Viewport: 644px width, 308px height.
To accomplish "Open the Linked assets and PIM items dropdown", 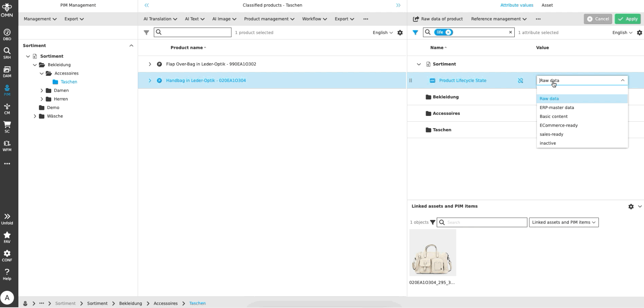I will (563, 222).
